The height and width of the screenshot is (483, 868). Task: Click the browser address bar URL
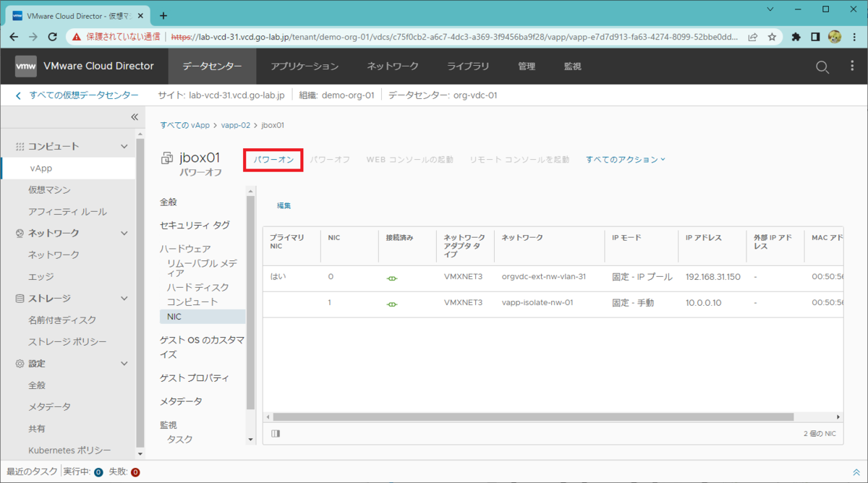[454, 36]
